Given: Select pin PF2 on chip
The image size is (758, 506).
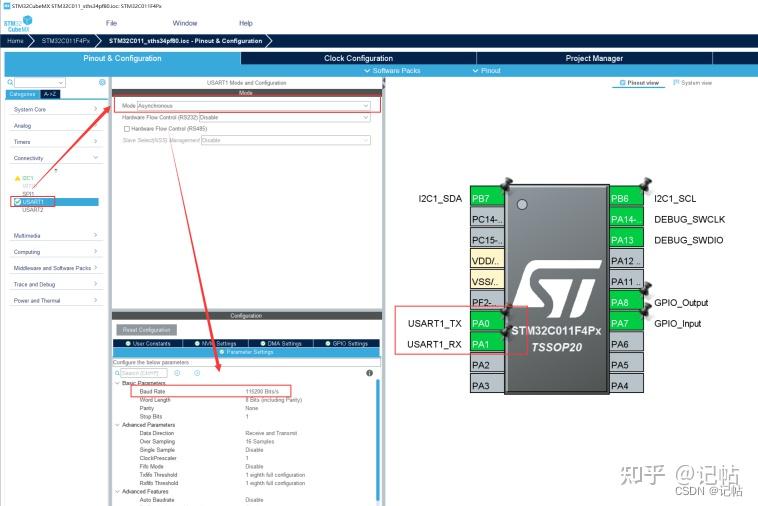Looking at the screenshot, I should [487, 302].
